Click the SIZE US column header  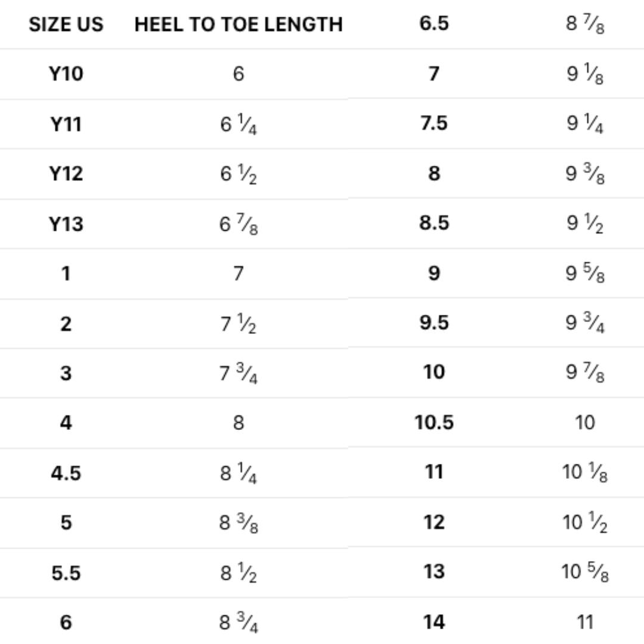[66, 24]
